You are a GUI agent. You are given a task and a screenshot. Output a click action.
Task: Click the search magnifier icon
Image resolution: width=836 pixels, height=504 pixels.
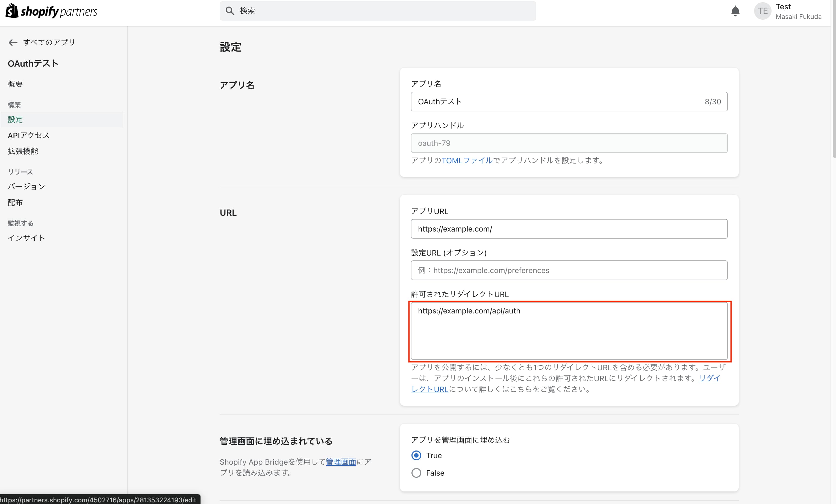[x=230, y=11]
